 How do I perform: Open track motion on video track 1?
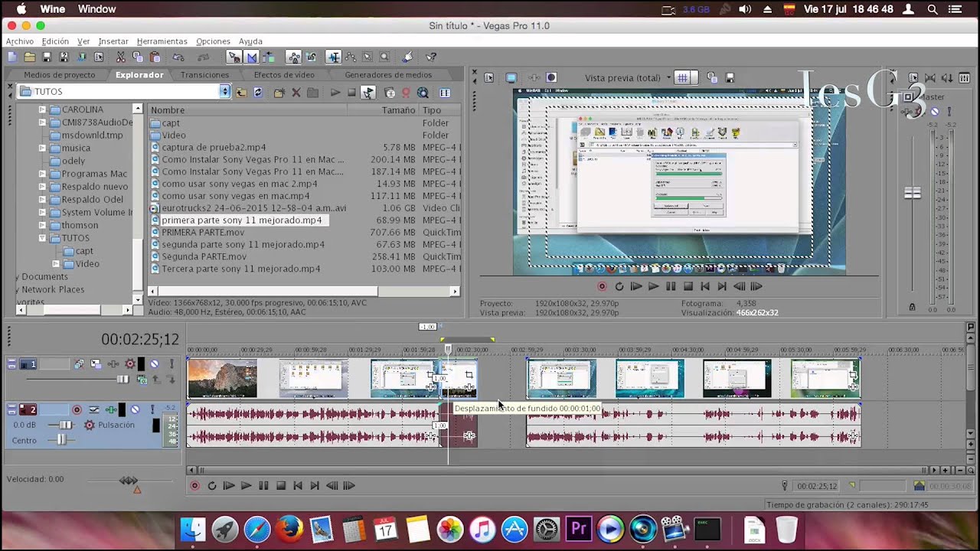(x=96, y=364)
